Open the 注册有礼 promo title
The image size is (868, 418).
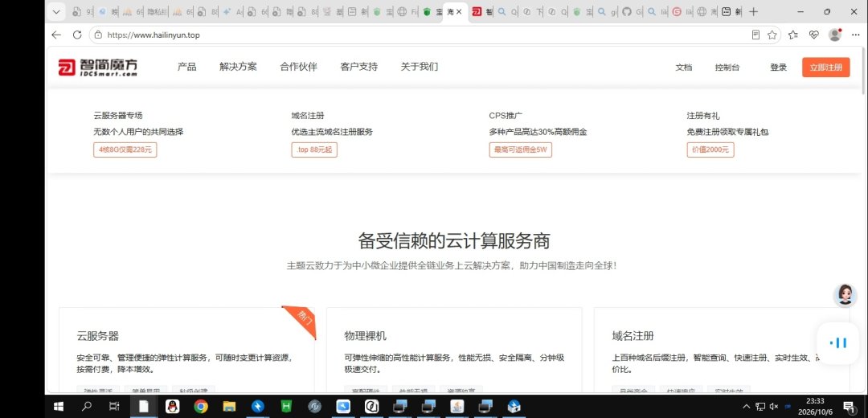[x=703, y=116]
